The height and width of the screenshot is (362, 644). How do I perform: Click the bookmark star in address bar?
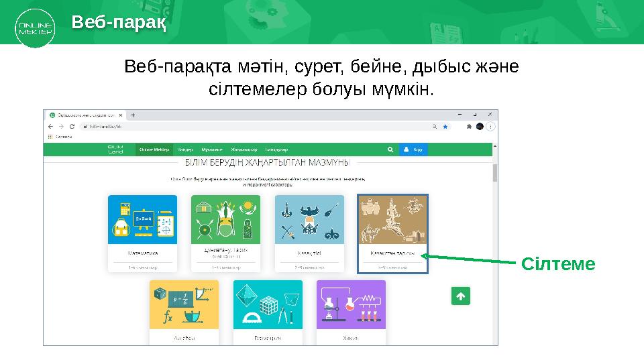coord(445,127)
